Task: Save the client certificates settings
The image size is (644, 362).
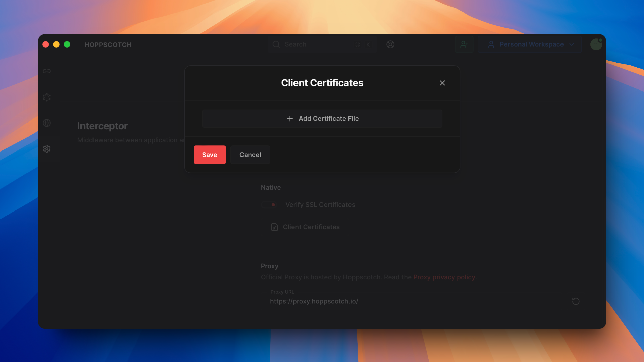Action: [209, 155]
